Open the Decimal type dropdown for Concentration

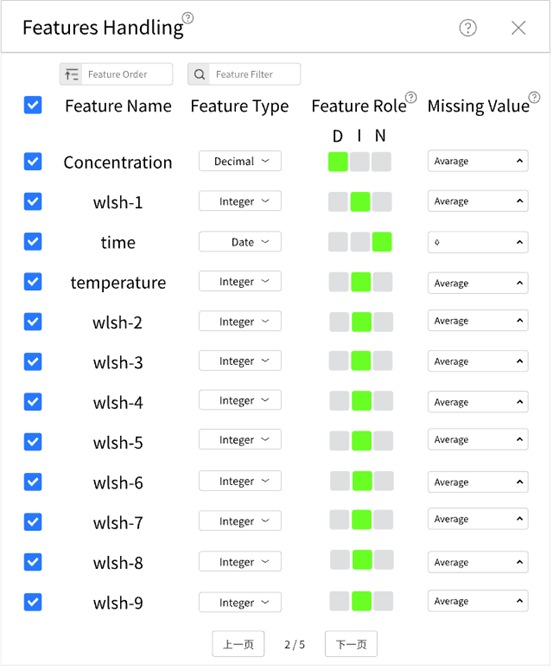click(x=240, y=161)
